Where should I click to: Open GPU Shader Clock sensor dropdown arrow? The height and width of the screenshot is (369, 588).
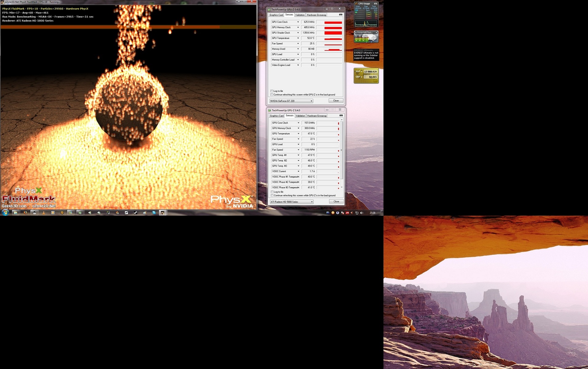point(298,33)
